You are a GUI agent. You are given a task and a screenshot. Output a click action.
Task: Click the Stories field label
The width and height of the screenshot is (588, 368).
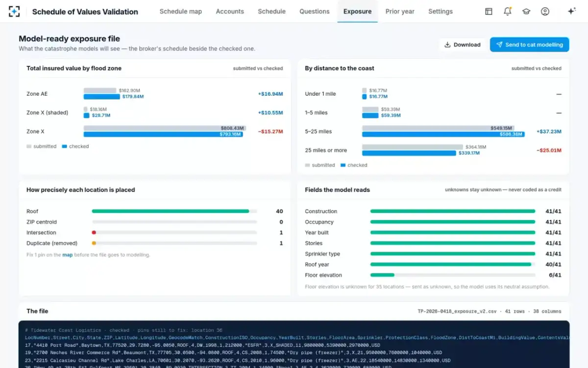tap(314, 243)
